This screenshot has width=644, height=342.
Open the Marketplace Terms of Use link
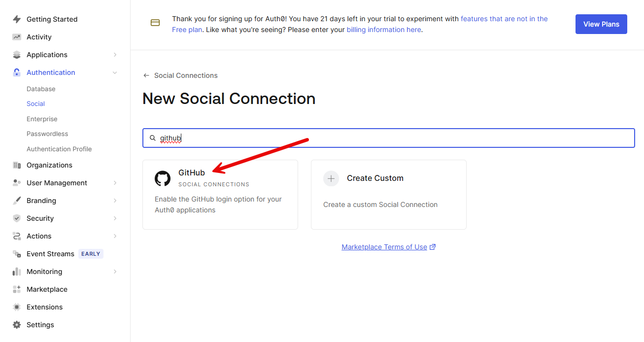(384, 247)
